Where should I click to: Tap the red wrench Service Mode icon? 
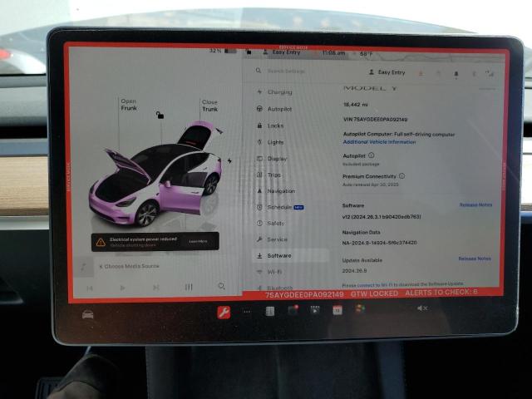click(x=224, y=313)
